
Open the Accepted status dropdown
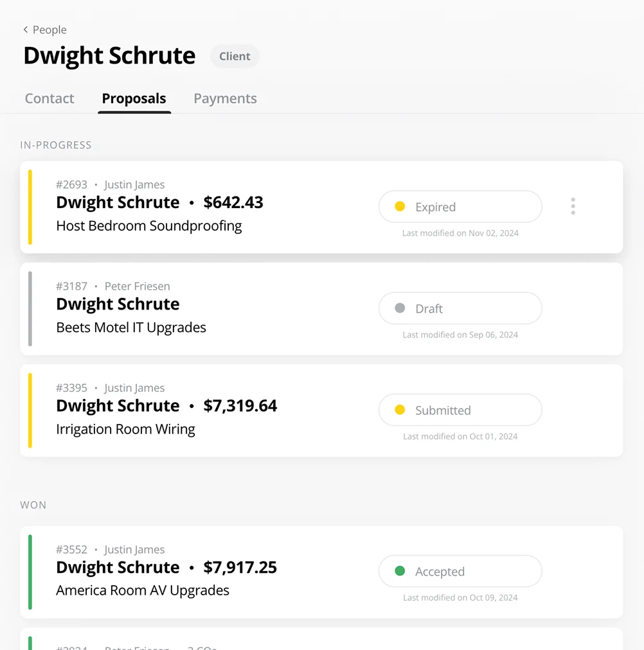click(x=460, y=571)
